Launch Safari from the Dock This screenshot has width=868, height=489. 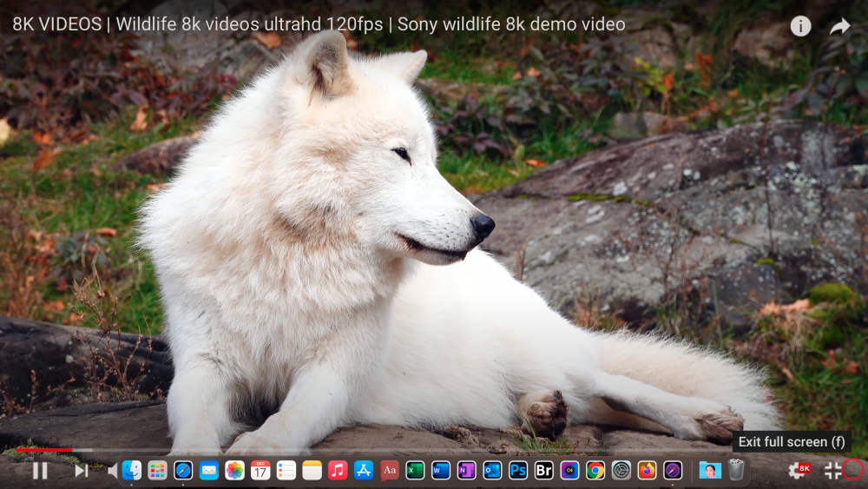point(183,471)
